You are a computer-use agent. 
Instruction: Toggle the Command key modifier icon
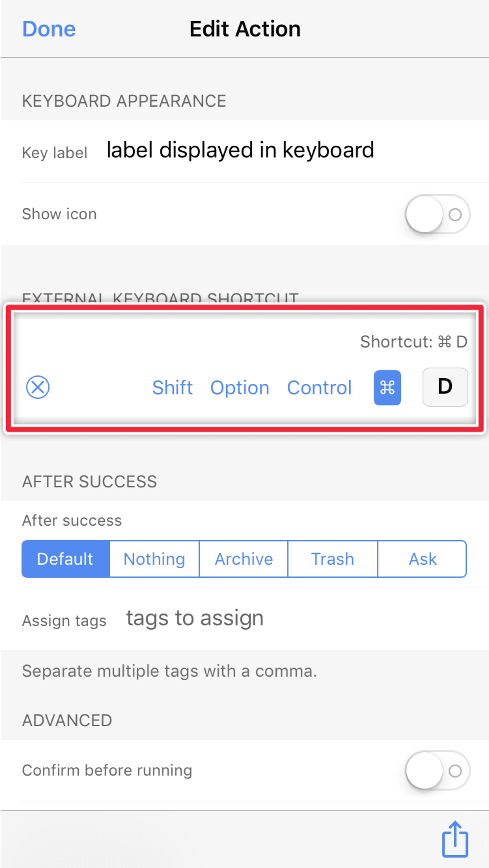click(387, 388)
